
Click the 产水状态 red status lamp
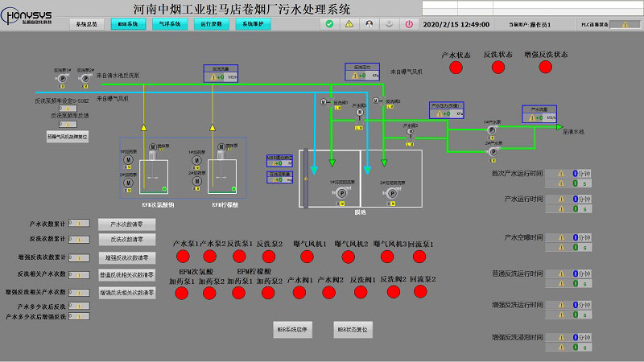click(x=456, y=68)
